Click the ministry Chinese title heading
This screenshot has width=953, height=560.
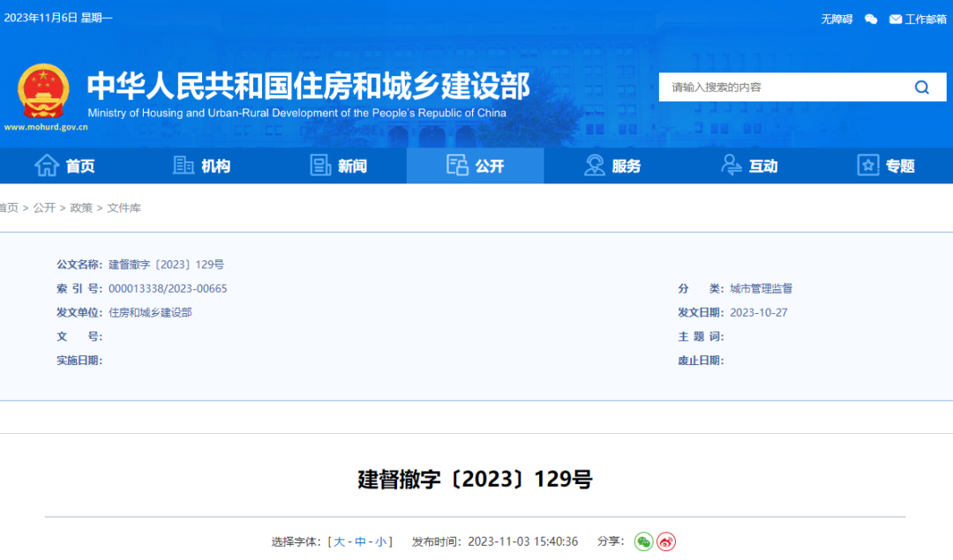(x=309, y=86)
